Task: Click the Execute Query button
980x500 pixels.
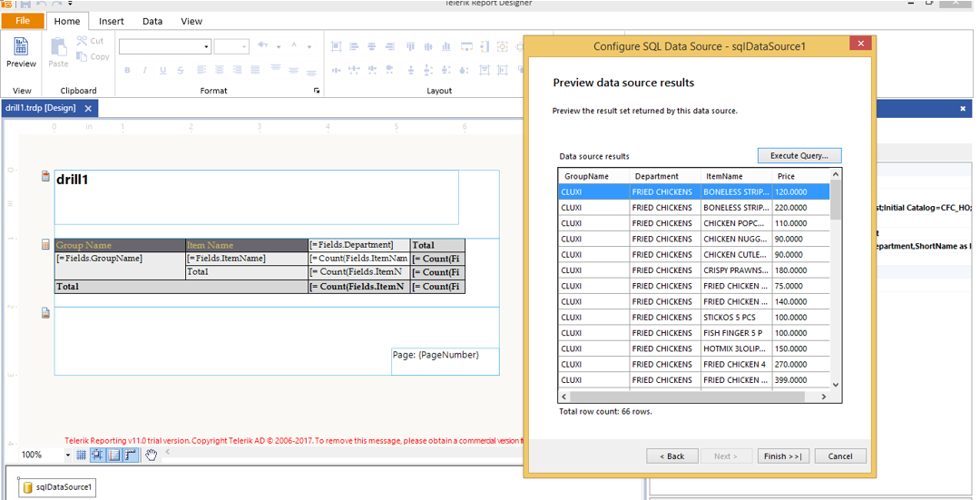Action: pyautogui.click(x=799, y=155)
